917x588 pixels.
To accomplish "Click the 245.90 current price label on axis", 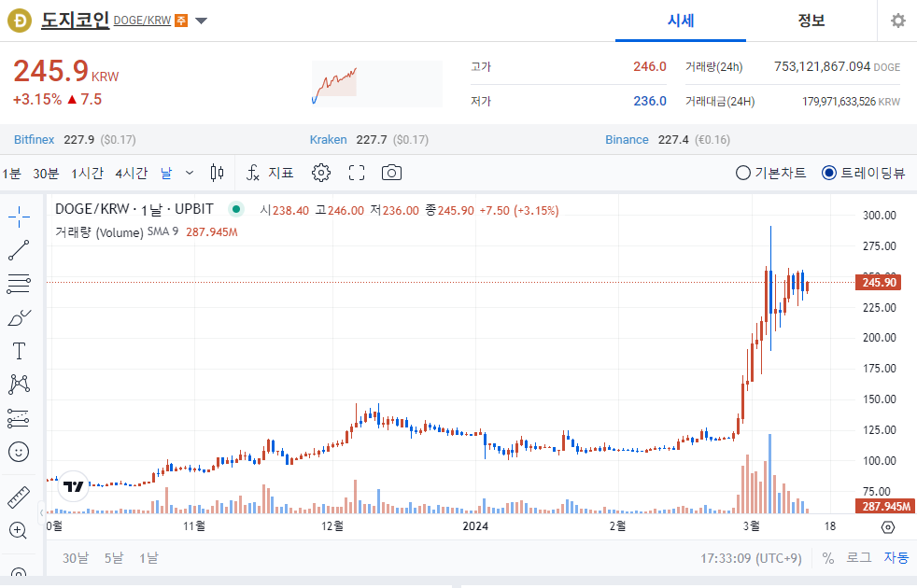I will [879, 282].
